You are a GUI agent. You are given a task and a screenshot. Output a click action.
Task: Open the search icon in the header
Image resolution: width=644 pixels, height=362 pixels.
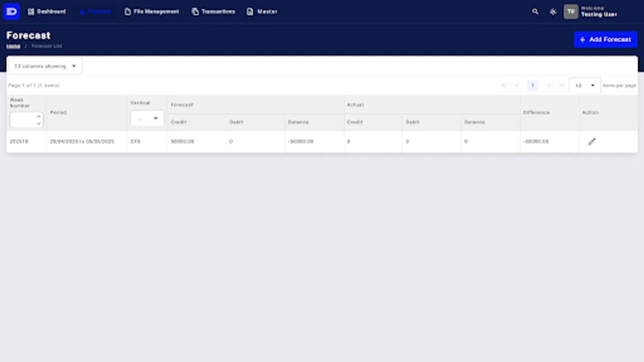click(x=535, y=12)
